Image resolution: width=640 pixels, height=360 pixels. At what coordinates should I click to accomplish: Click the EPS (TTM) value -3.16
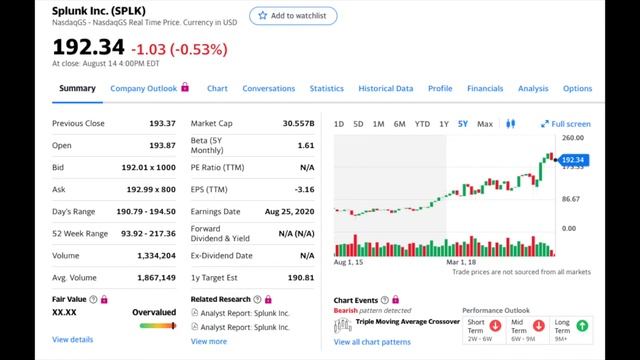coord(304,189)
